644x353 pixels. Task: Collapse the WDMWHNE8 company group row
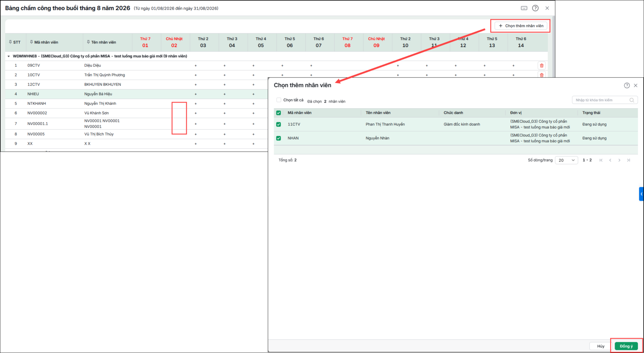tap(8, 56)
